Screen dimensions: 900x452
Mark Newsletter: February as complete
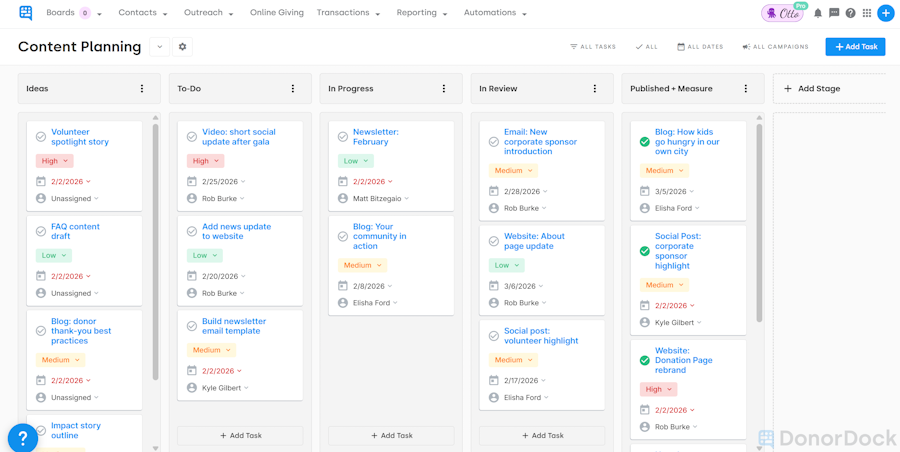point(343,137)
